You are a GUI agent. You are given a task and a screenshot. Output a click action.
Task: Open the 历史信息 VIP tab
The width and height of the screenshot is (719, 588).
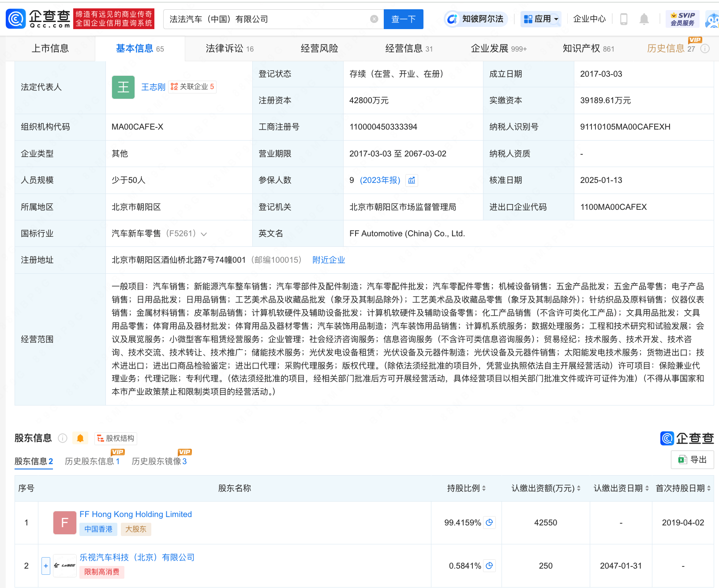pos(671,48)
